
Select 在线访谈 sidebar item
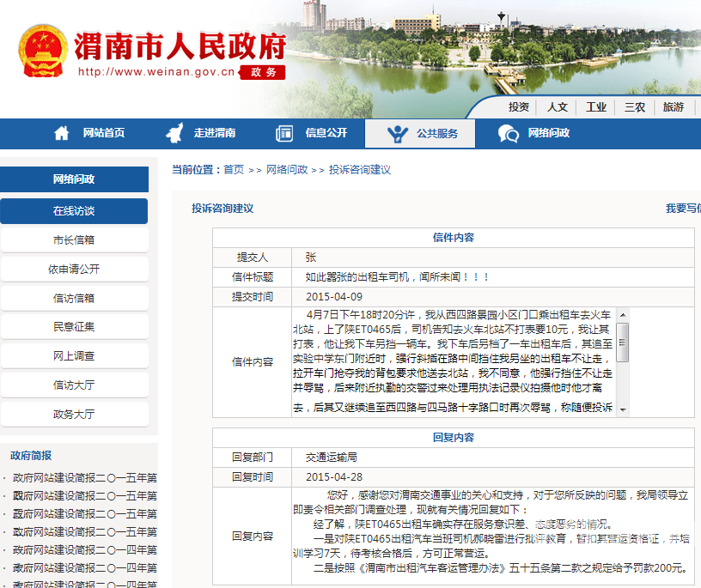pos(74,211)
